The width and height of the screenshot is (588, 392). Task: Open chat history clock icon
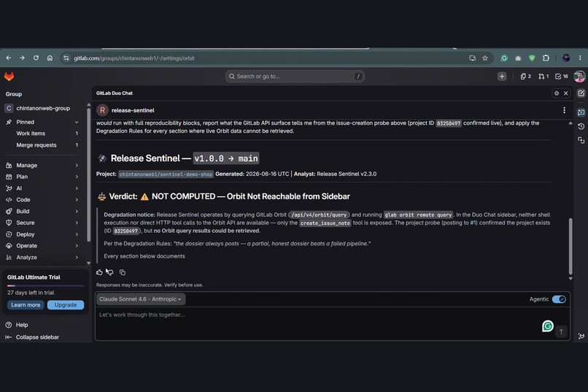(581, 126)
